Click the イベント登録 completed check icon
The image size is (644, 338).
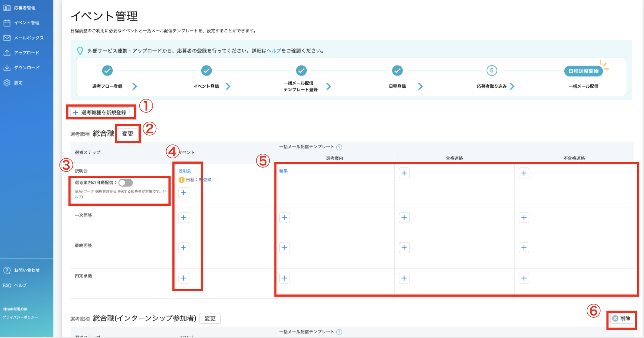(x=206, y=71)
